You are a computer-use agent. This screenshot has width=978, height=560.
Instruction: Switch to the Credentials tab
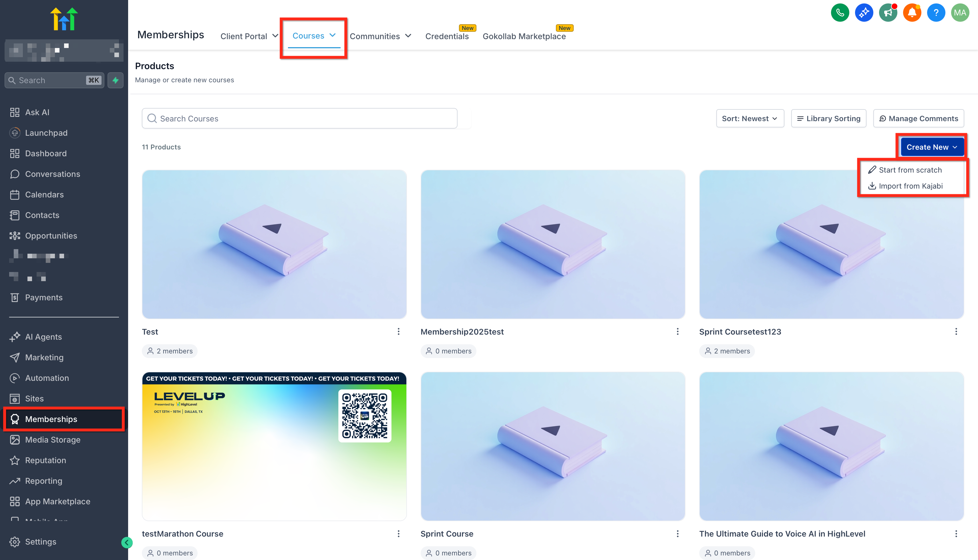446,36
